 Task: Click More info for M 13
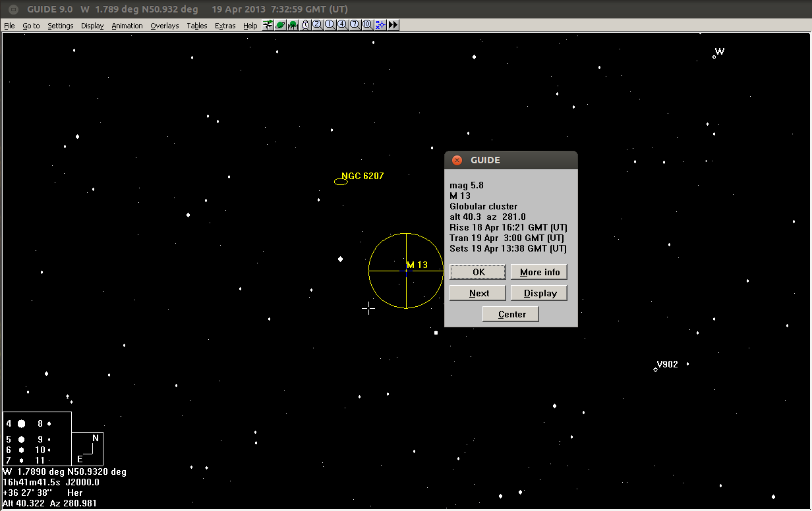click(x=539, y=272)
